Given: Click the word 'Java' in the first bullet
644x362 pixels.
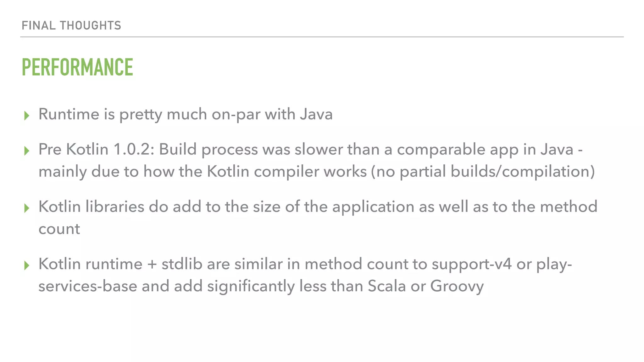Looking at the screenshot, I should 316,114.
